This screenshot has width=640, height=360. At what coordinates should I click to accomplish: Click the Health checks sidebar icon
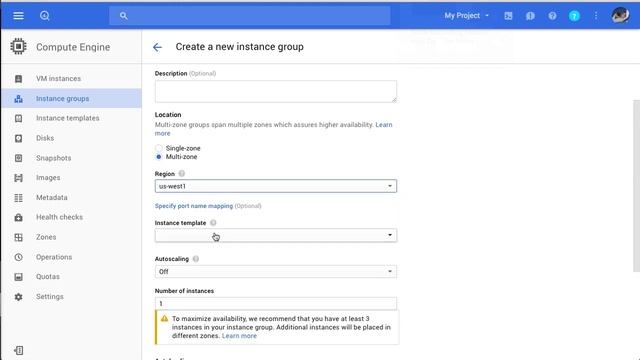(x=18, y=218)
